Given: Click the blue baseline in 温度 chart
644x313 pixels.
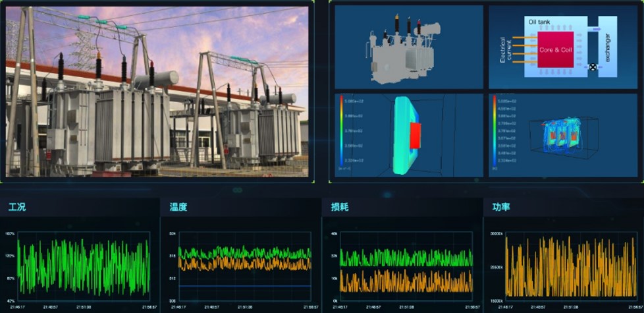Looking at the screenshot, I should click(244, 286).
